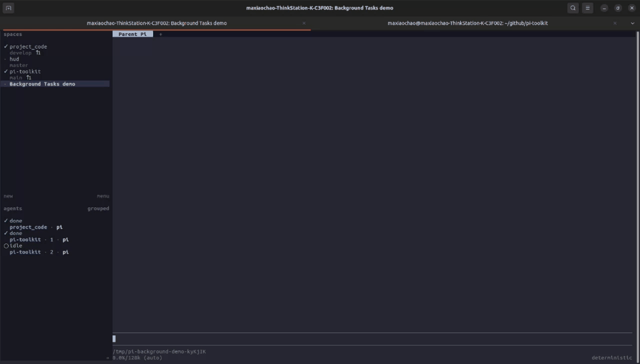Select the master branch entry
640x364 pixels.
tap(19, 65)
